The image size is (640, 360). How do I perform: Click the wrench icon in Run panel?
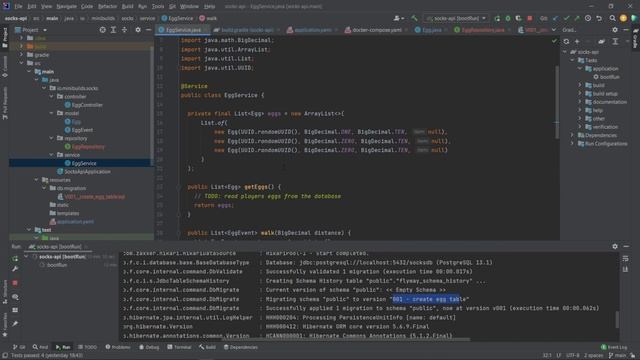[x=15, y=269]
